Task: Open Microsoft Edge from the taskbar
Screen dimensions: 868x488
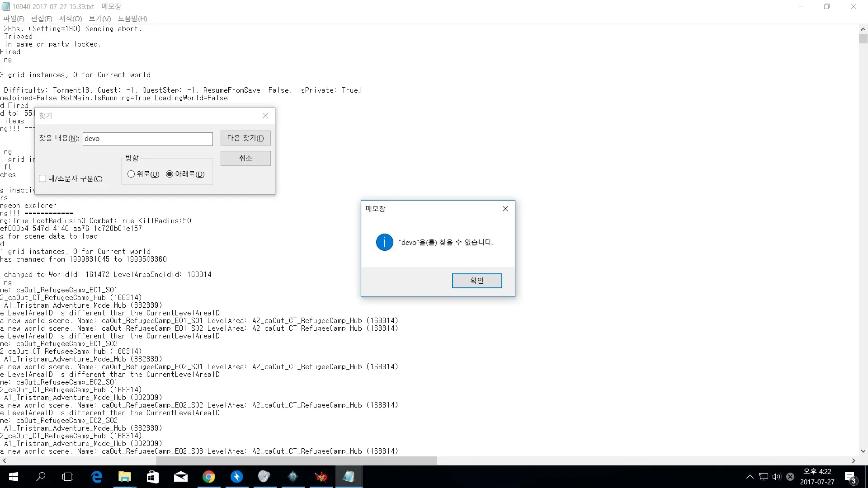Action: click(x=97, y=477)
